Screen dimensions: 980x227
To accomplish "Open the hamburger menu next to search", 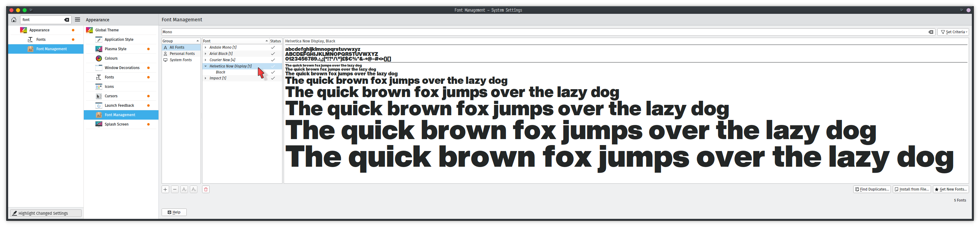I will [78, 20].
